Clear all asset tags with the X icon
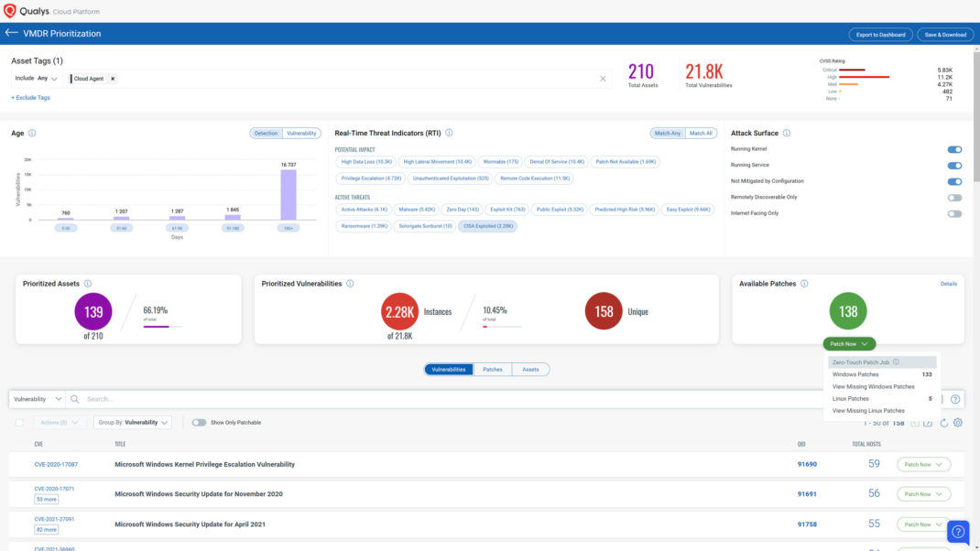 [x=603, y=79]
